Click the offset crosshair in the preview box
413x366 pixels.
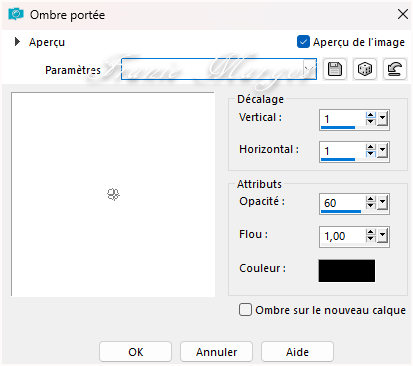click(x=113, y=194)
